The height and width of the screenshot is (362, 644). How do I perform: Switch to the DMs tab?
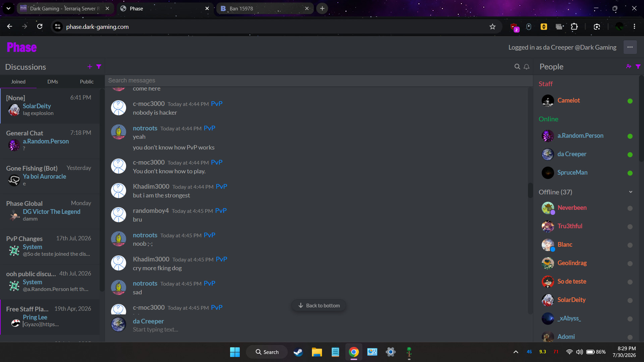(x=53, y=81)
